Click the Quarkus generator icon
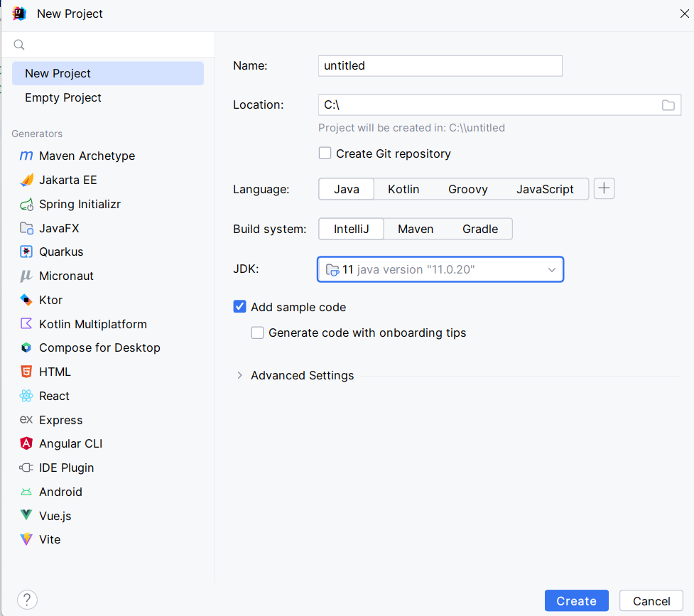Image resolution: width=694 pixels, height=616 pixels. click(x=26, y=252)
